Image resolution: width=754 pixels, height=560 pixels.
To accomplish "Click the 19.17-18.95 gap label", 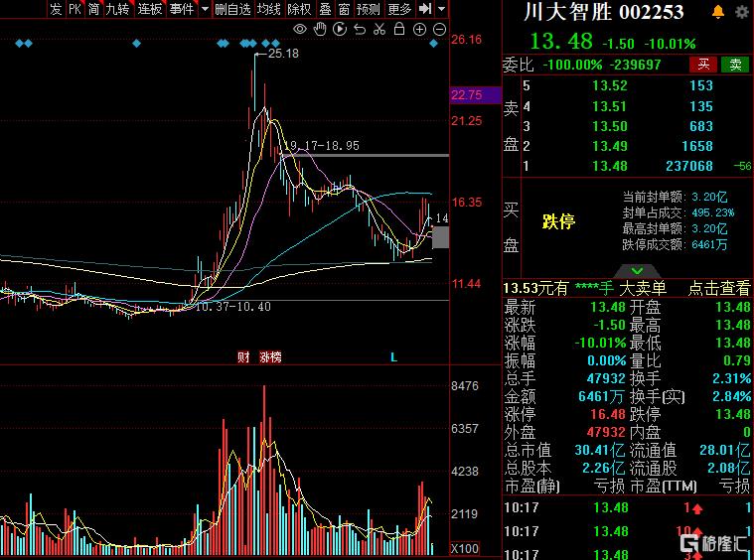I will pos(321,146).
